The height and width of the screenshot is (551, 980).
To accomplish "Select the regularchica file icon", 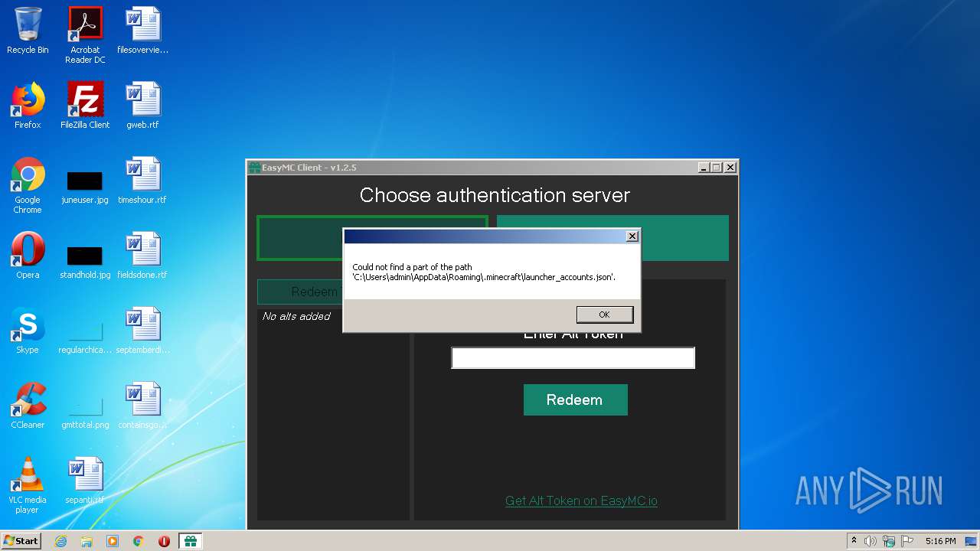I will pyautogui.click(x=85, y=337).
